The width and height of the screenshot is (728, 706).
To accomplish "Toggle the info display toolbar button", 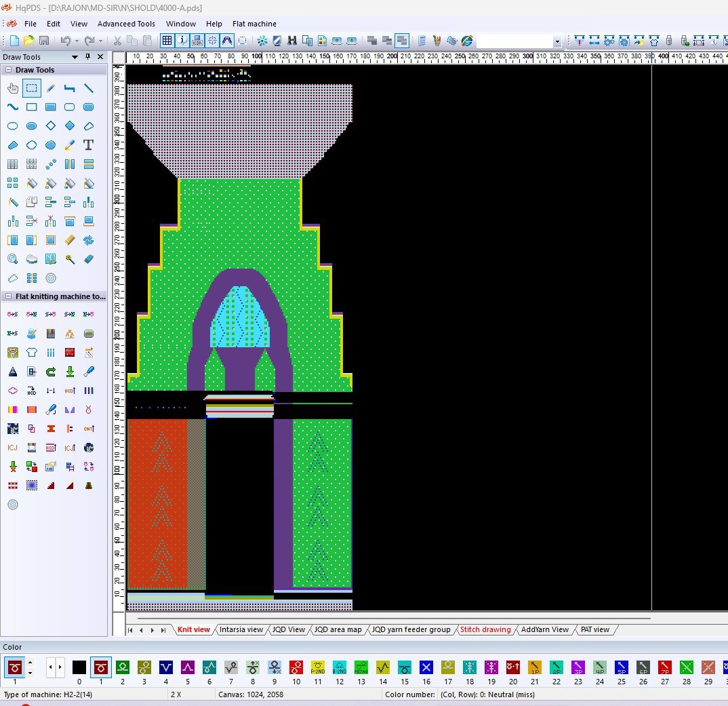I will (182, 41).
